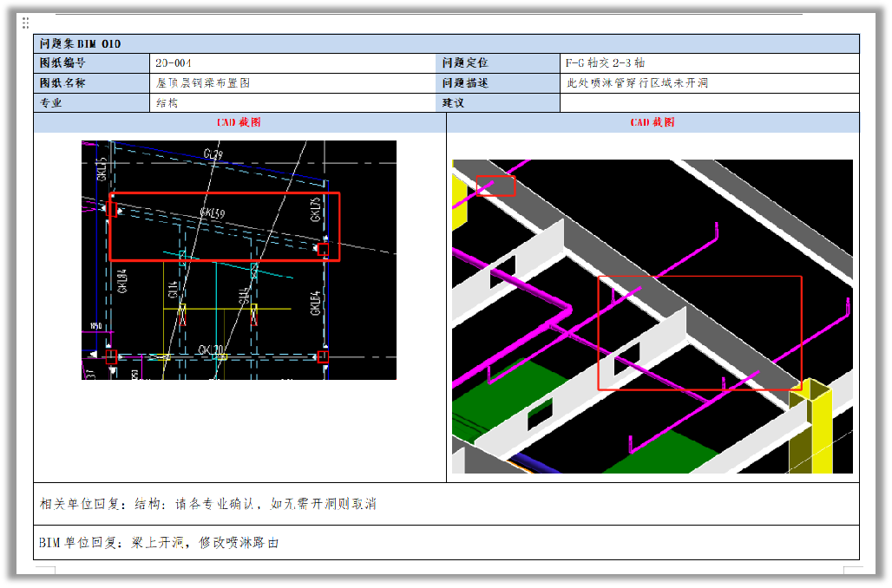This screenshot has height=588, width=892.
Task: Click the 'BIM 单位回复' response row
Action: [447, 543]
